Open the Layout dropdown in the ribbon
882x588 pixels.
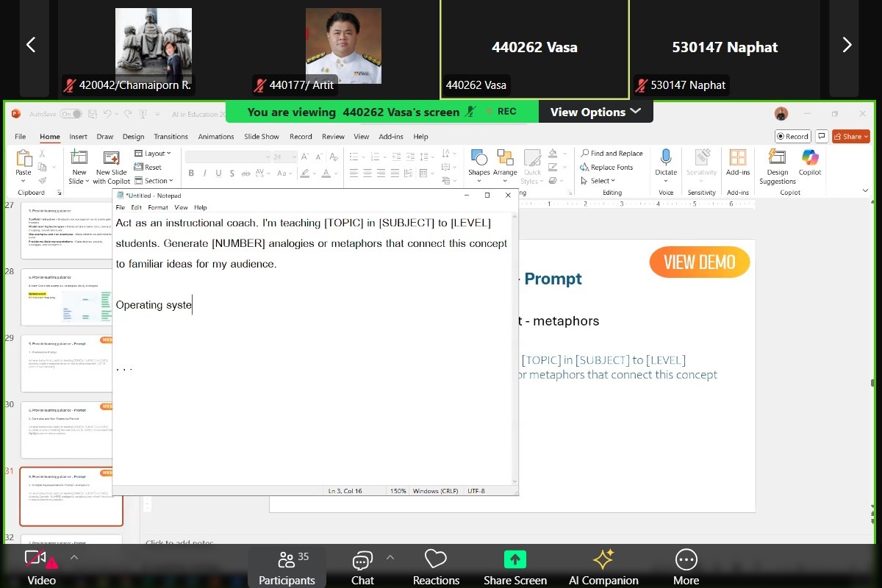click(153, 154)
